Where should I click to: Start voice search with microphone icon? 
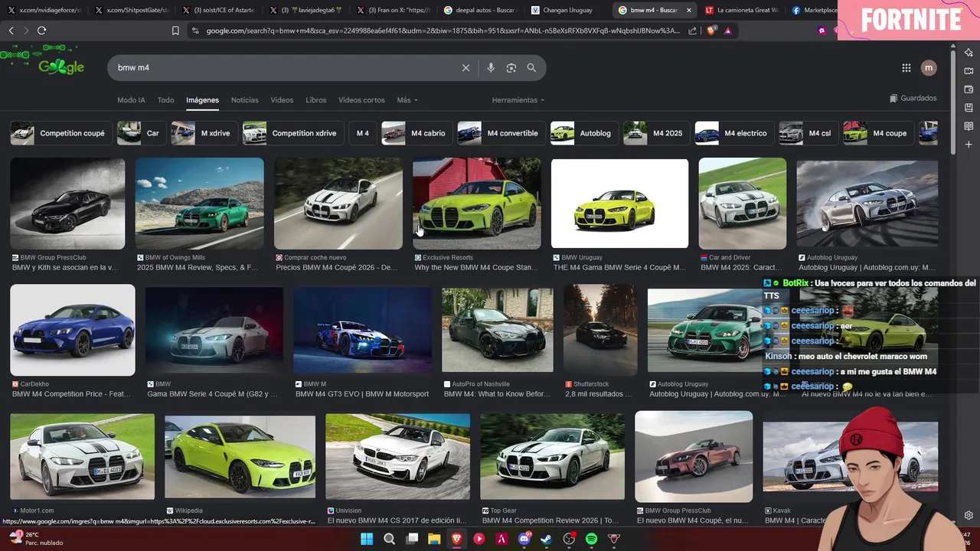[x=491, y=68]
